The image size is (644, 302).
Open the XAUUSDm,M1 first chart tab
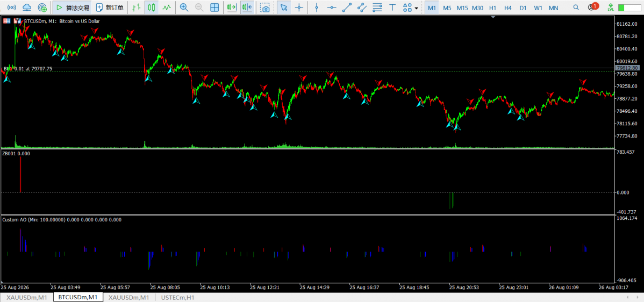click(x=27, y=297)
